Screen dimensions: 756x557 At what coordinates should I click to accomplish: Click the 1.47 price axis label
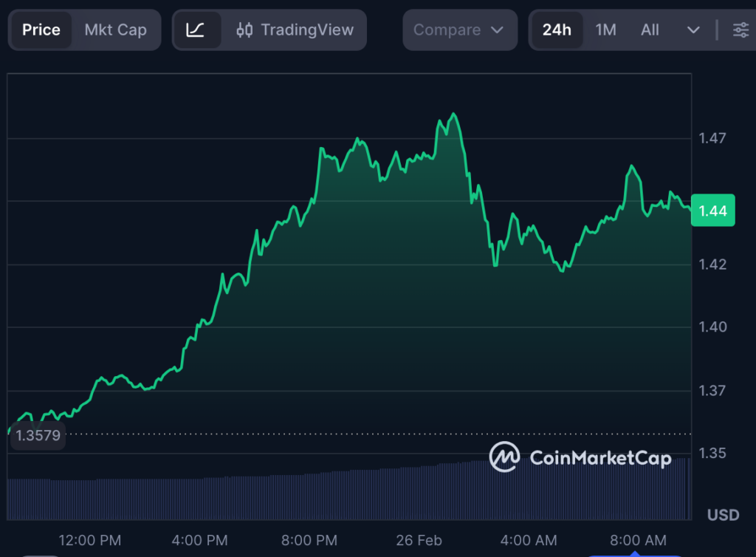click(712, 138)
